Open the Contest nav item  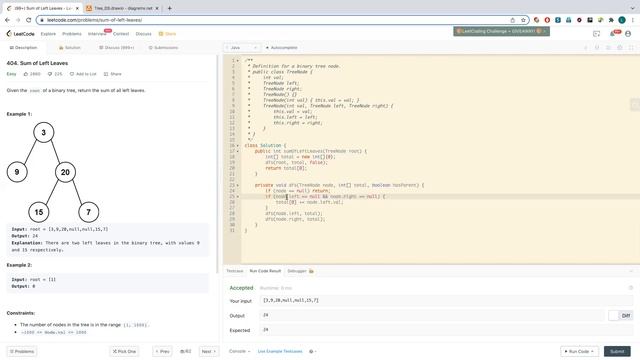click(x=121, y=34)
